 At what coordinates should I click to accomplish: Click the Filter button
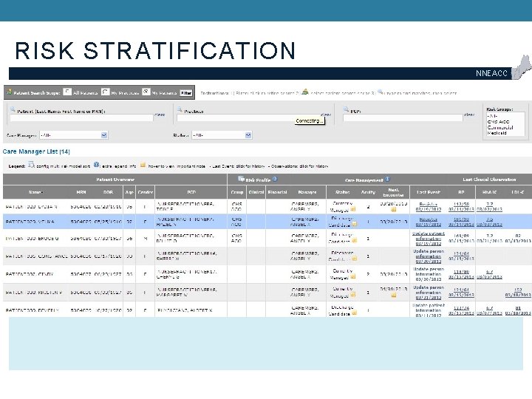(x=186, y=92)
